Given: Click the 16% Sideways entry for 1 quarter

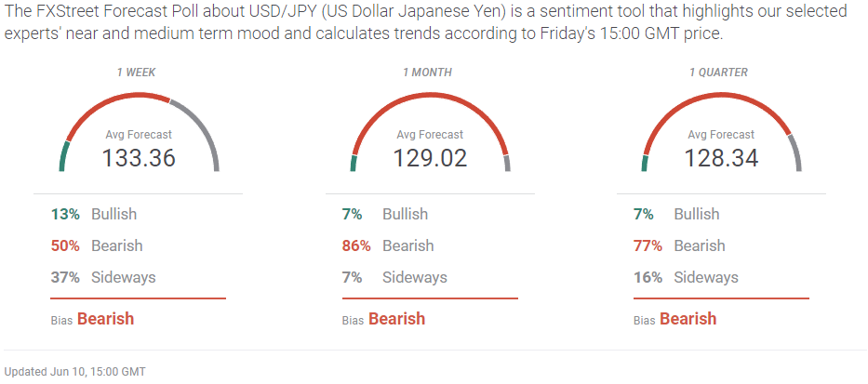Looking at the screenshot, I should 686,277.
